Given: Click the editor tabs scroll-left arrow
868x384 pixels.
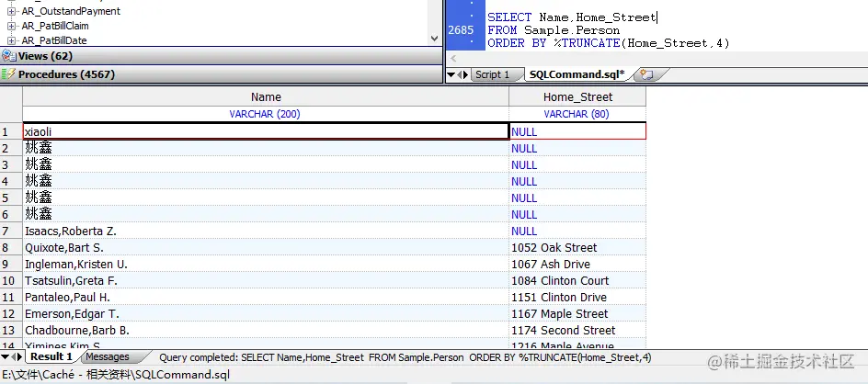Looking at the screenshot, I should point(459,74).
